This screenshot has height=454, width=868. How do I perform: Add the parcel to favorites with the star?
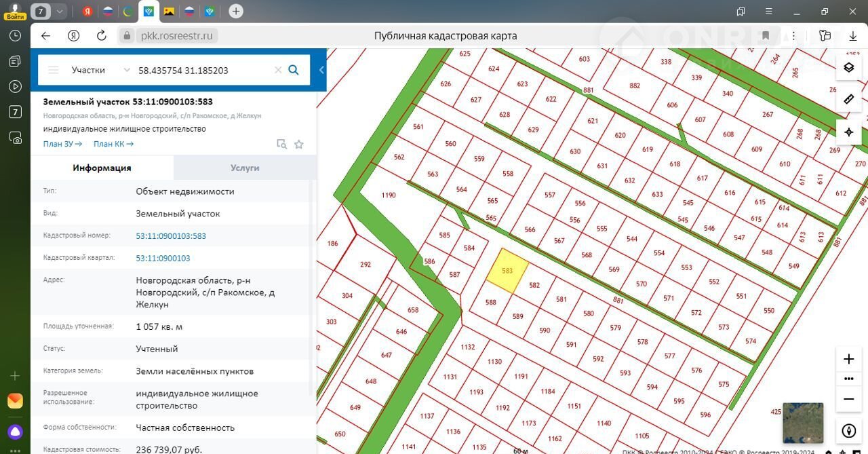(x=298, y=144)
